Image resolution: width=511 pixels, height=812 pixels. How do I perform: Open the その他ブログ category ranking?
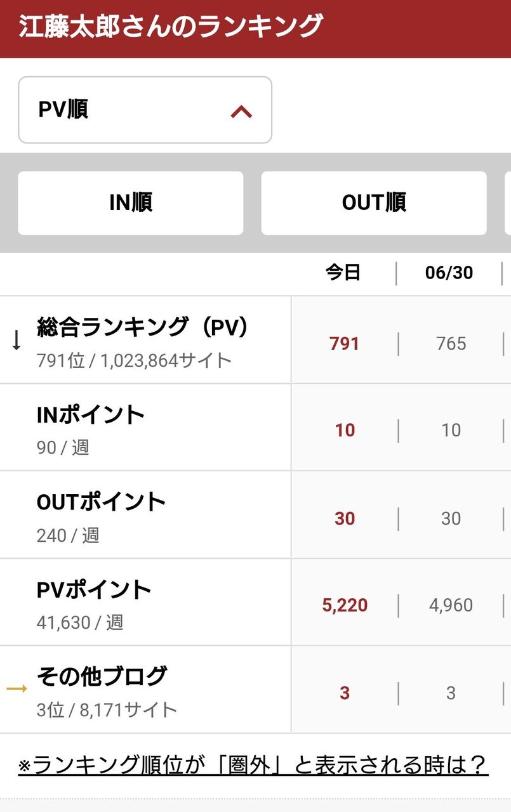point(145,690)
